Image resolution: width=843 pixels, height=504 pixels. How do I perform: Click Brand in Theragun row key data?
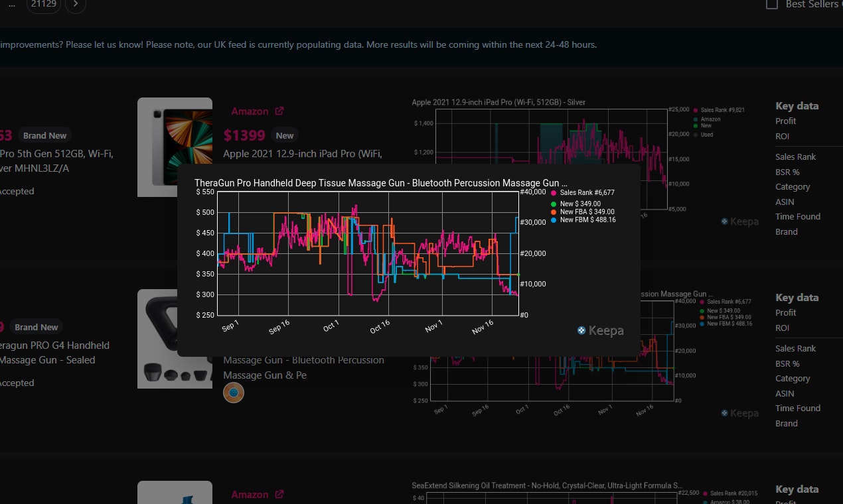(787, 423)
